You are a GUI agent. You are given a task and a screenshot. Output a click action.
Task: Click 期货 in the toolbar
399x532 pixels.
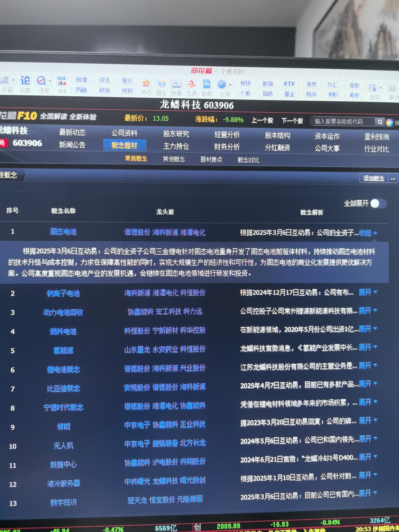point(311,94)
